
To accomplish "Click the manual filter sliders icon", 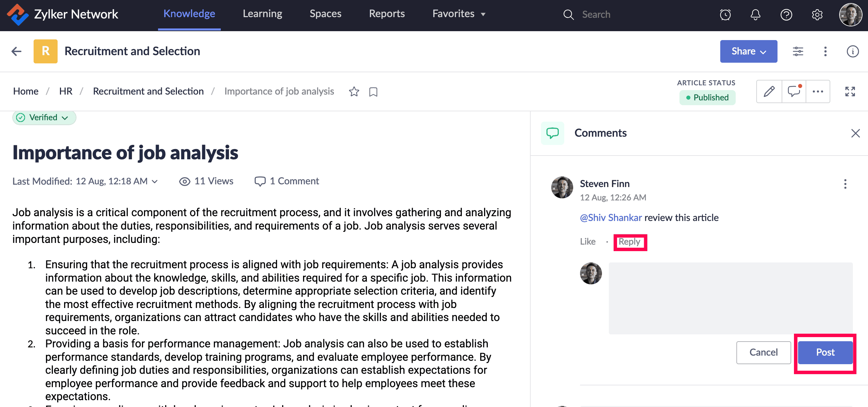I will click(x=798, y=51).
